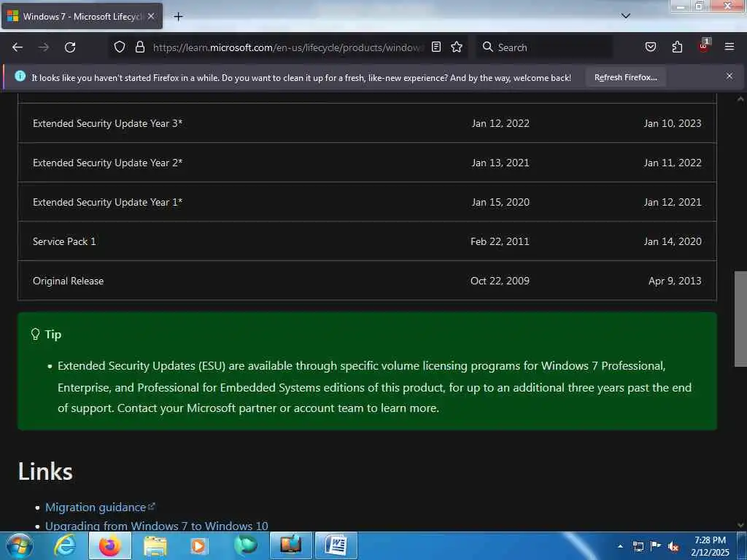The height and width of the screenshot is (560, 747).
Task: Open the Windows Start orb
Action: pos(20,545)
